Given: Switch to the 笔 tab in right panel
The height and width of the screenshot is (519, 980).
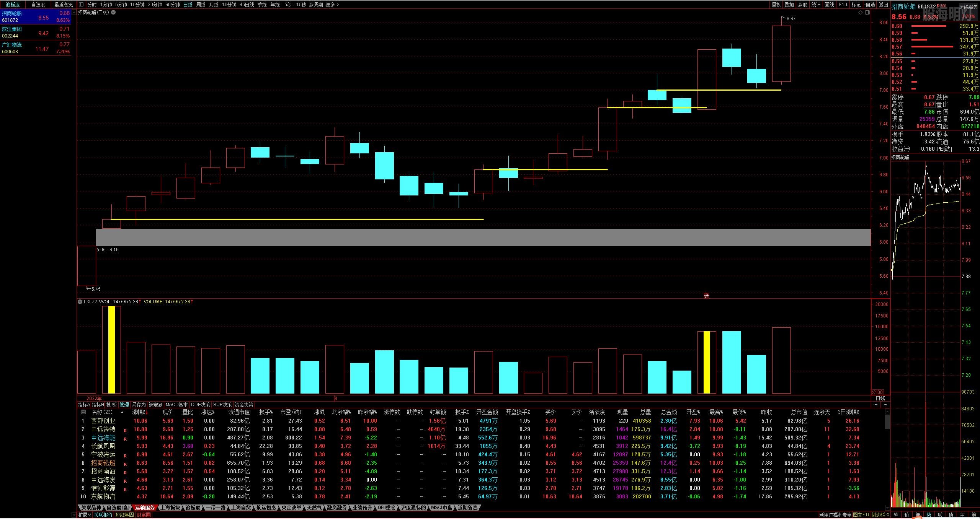Looking at the screenshot, I should [x=896, y=515].
